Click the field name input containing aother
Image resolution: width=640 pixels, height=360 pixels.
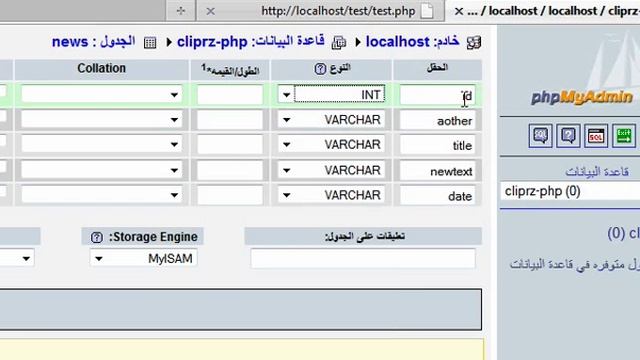click(x=437, y=120)
